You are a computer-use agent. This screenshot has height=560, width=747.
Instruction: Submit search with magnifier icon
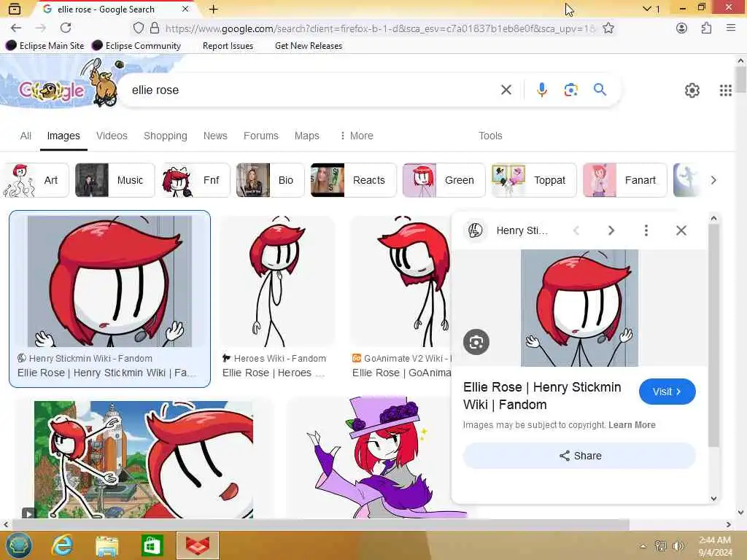click(600, 90)
